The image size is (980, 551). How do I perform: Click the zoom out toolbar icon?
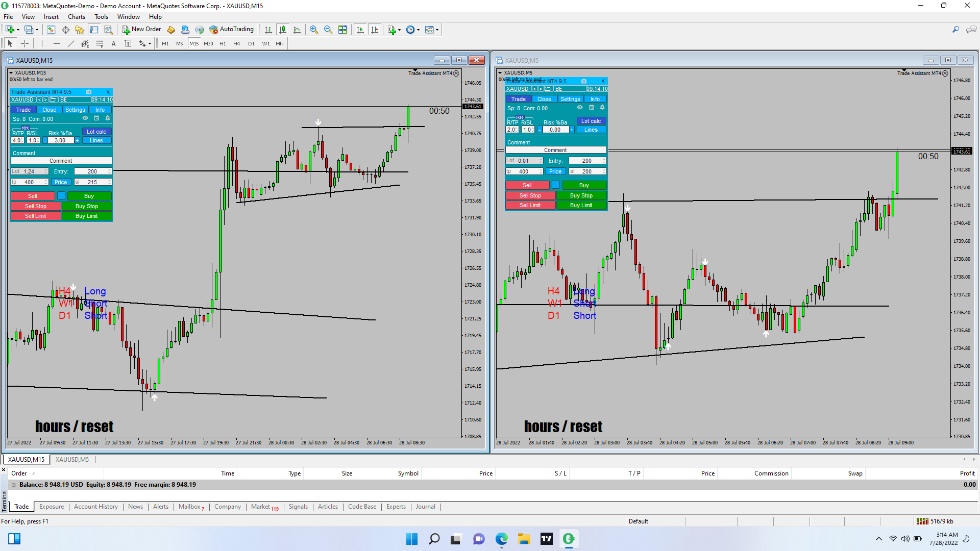pyautogui.click(x=328, y=30)
